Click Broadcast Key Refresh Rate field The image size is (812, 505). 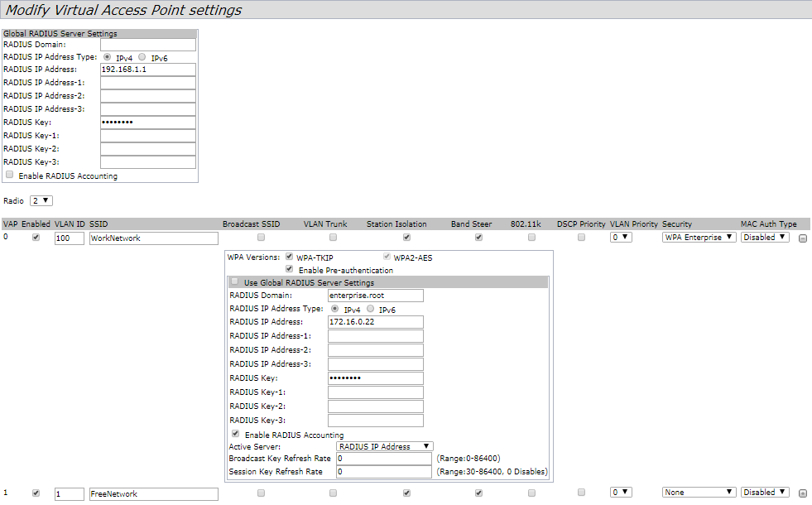[384, 459]
